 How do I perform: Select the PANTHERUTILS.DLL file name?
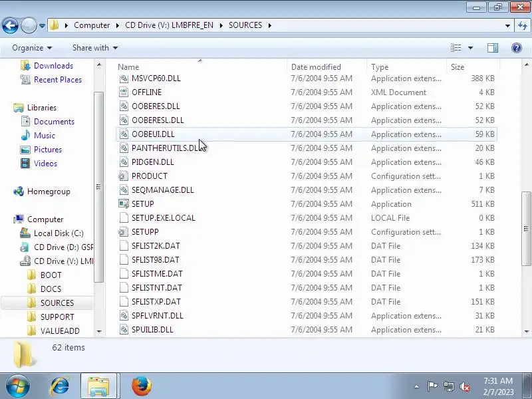click(166, 148)
